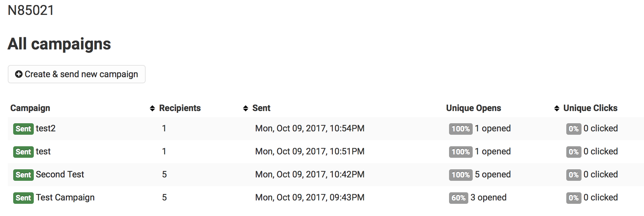The width and height of the screenshot is (644, 216).
Task: Sort by the Campaign column header
Action: [30, 108]
